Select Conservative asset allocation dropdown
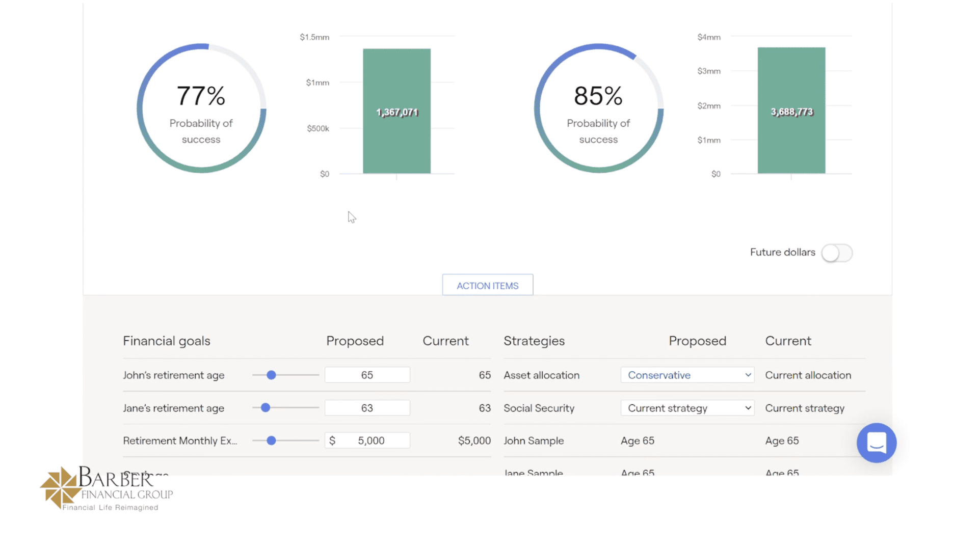 [x=686, y=375]
